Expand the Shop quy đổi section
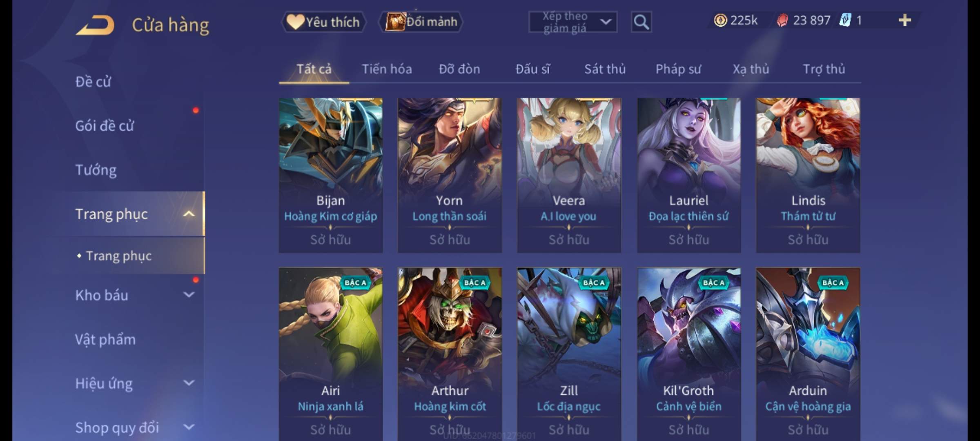Image resolution: width=980 pixels, height=441 pixels. (x=189, y=427)
